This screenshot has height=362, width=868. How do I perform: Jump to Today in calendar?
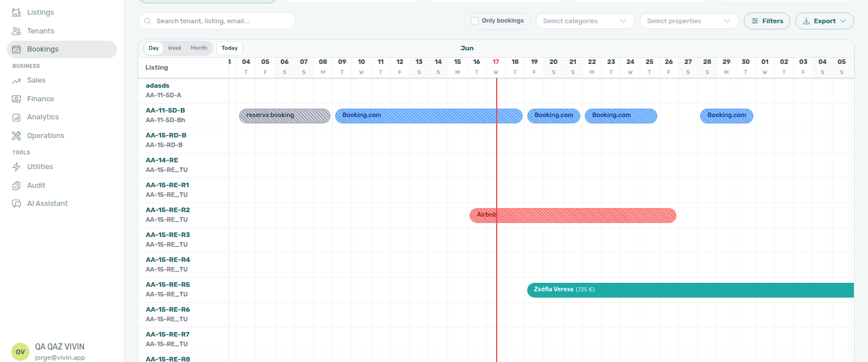pos(229,48)
